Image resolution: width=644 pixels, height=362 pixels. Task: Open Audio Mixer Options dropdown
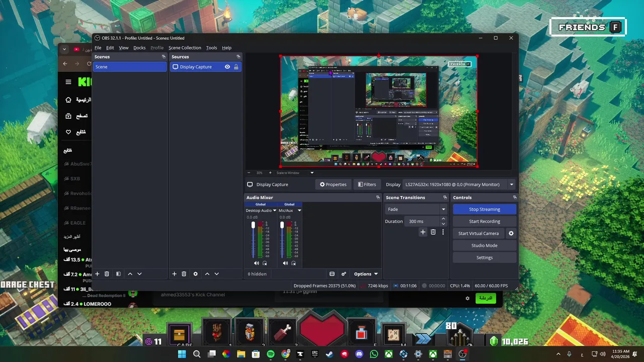[x=366, y=274]
